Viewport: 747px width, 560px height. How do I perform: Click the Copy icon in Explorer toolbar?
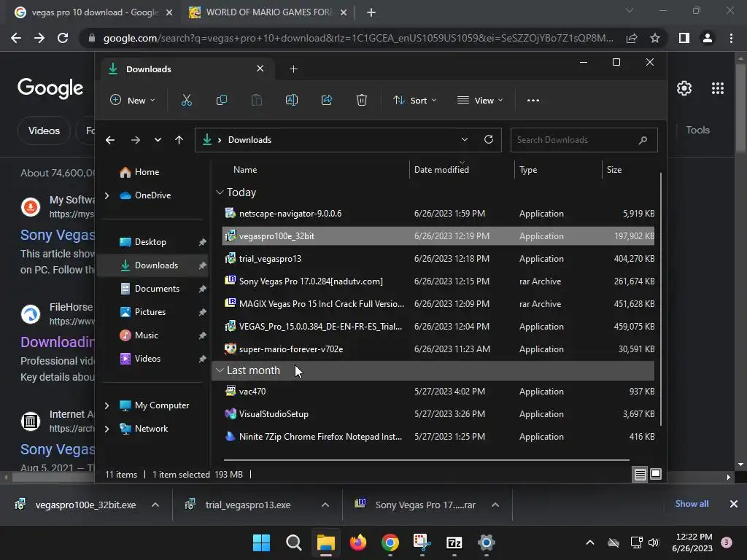click(x=222, y=100)
